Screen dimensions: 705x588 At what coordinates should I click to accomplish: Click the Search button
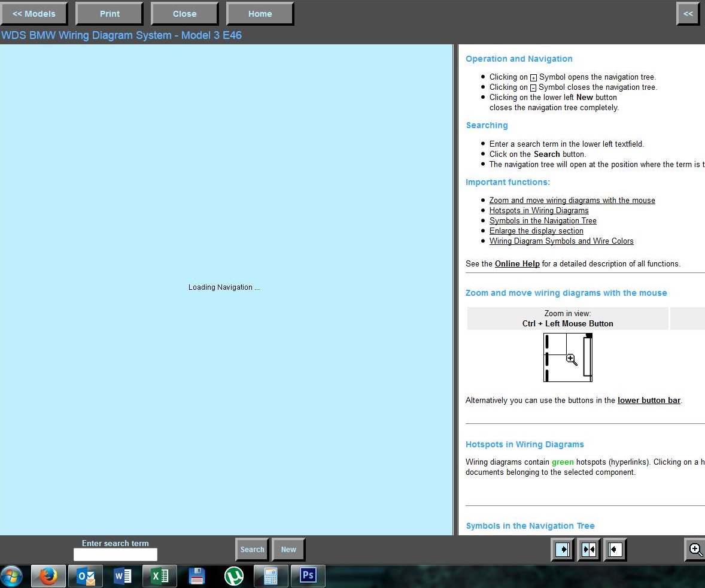(x=252, y=549)
